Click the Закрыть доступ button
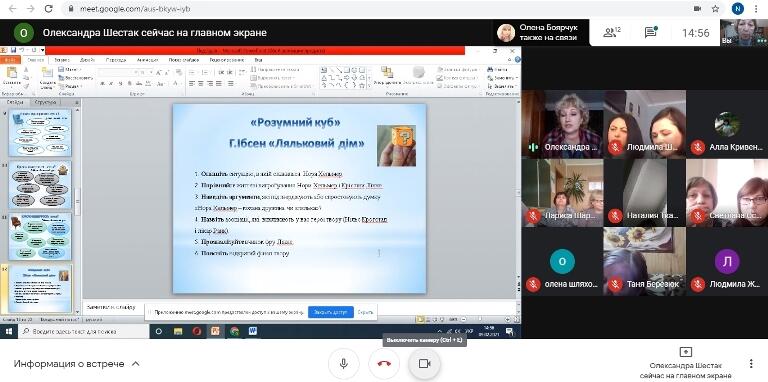The width and height of the screenshot is (768, 382). point(331,312)
